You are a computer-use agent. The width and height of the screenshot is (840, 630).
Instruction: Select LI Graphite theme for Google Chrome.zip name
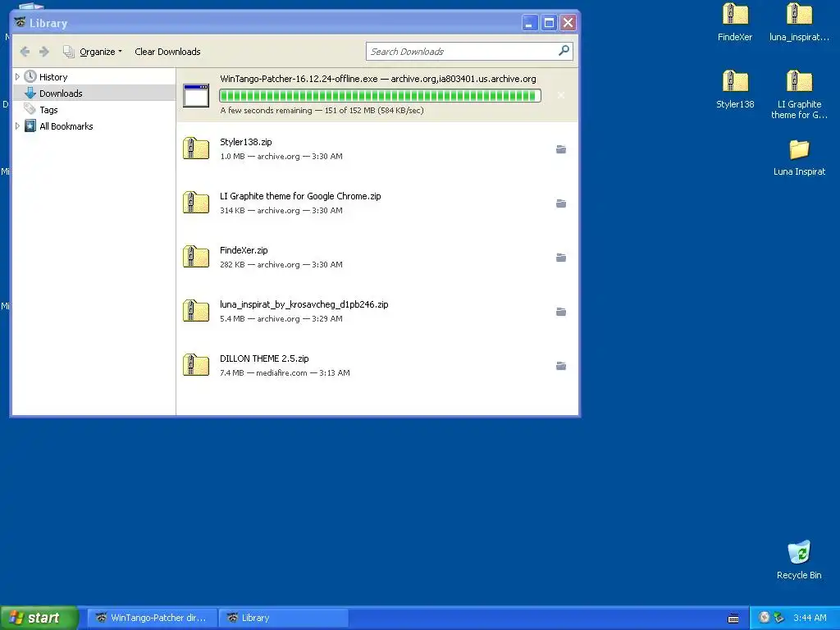tap(300, 196)
